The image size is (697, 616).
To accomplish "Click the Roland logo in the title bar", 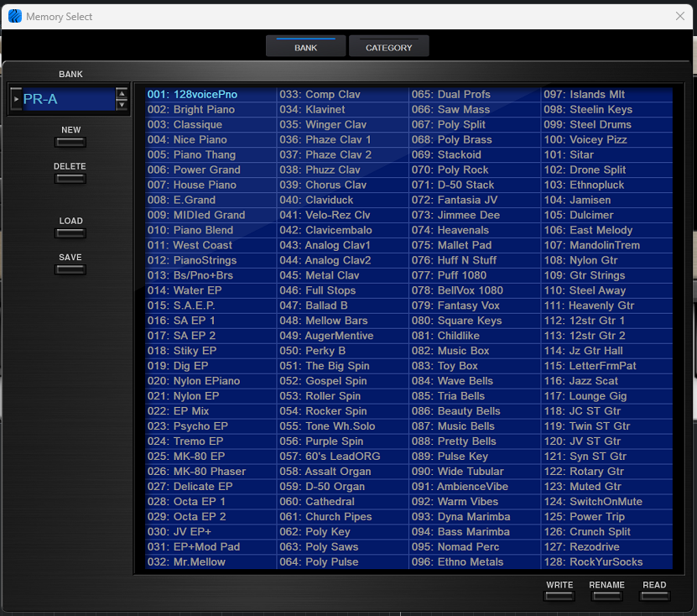I will (15, 16).
